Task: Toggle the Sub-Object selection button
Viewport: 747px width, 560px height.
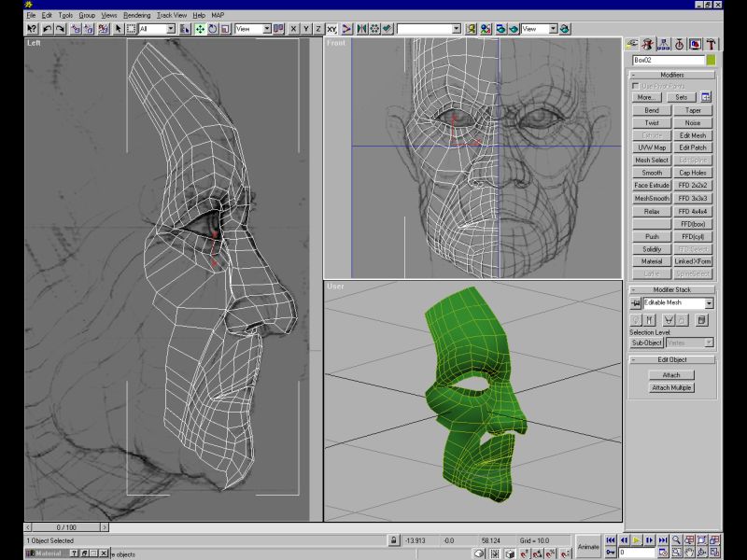Action: (x=646, y=343)
